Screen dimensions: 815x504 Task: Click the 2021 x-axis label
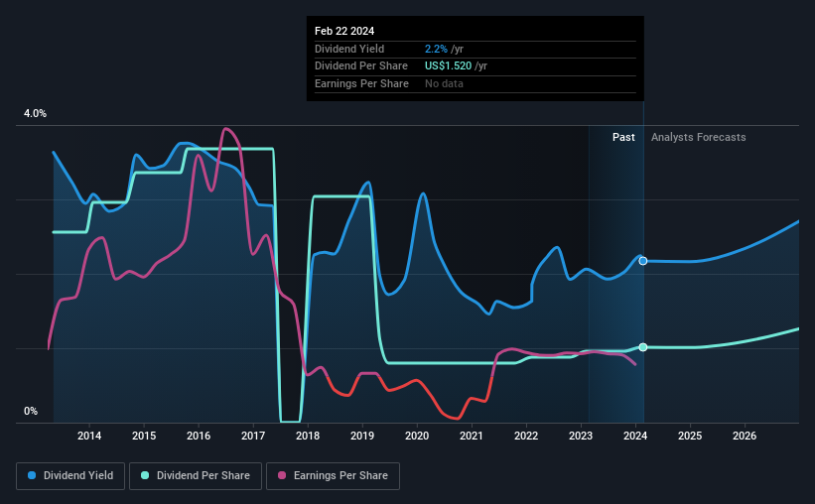tap(472, 436)
